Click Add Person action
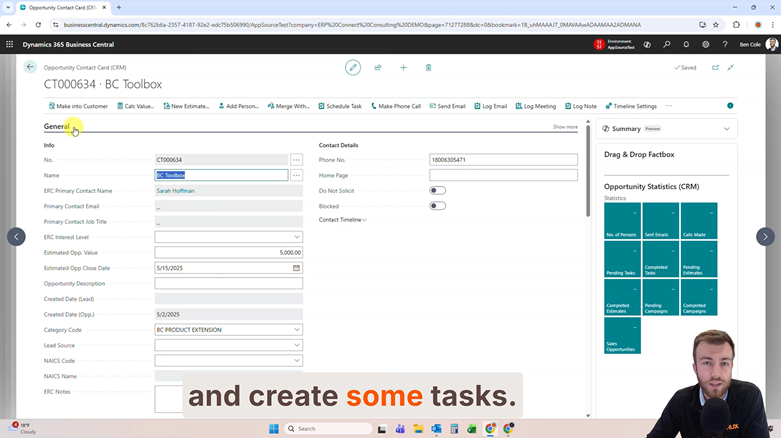781x438 pixels. [x=239, y=106]
